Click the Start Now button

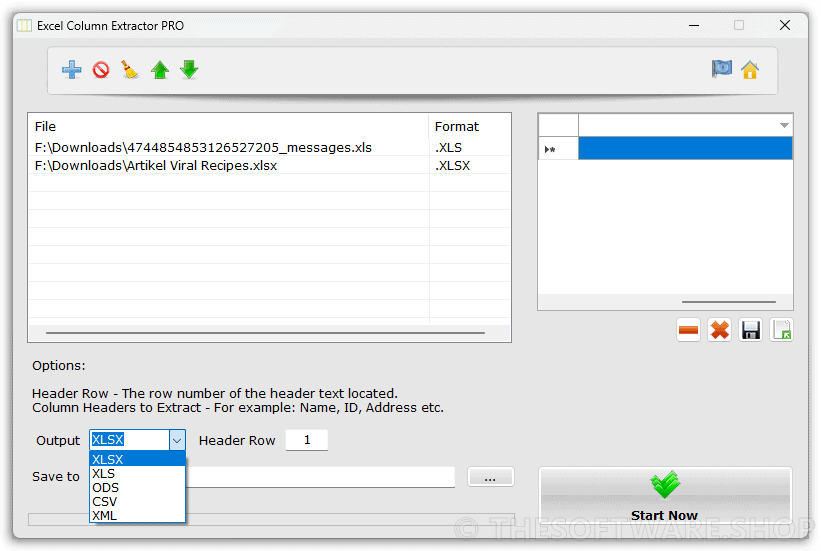pos(665,495)
